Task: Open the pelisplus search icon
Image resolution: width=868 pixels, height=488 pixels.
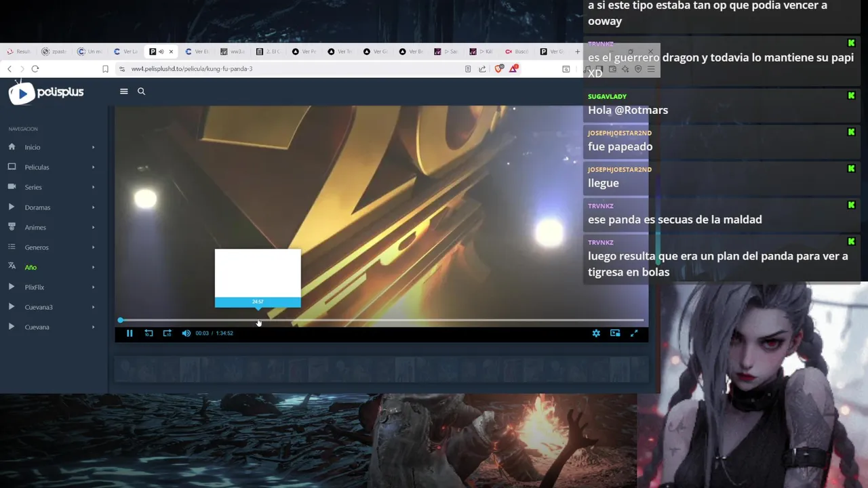Action: [x=141, y=91]
